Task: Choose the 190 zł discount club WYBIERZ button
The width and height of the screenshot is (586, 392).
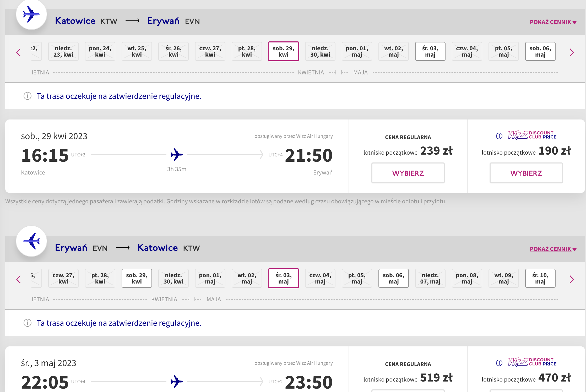Action: (526, 173)
